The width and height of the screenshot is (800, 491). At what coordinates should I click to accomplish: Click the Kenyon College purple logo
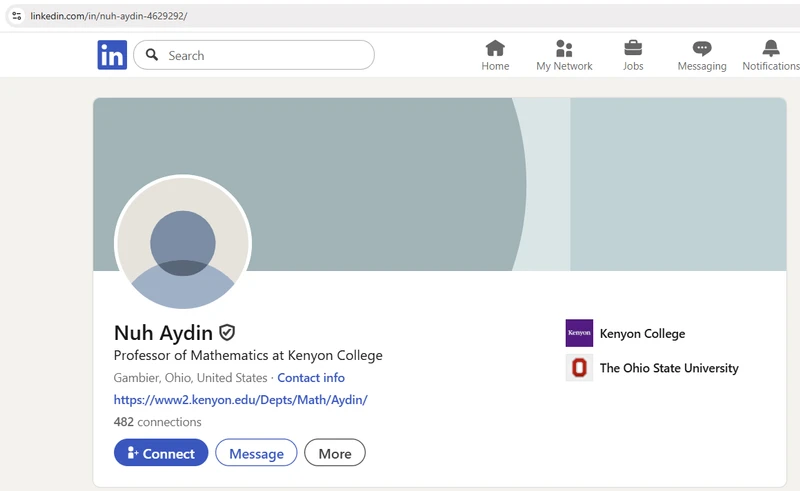(x=579, y=333)
